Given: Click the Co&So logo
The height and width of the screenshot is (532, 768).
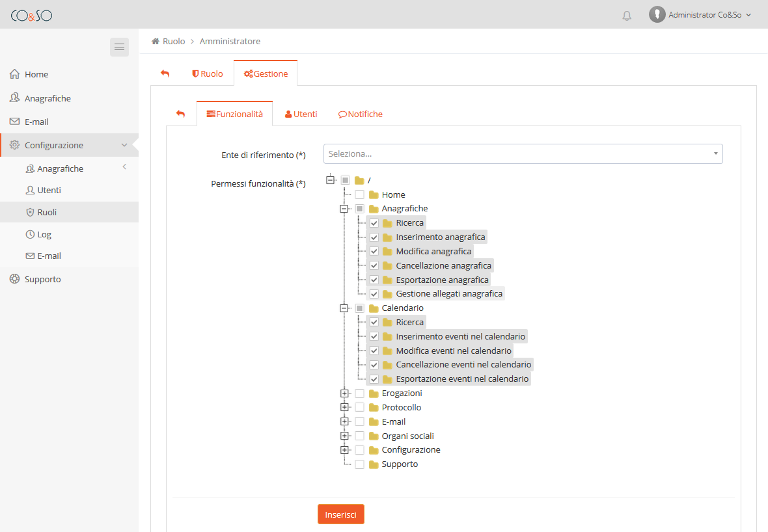Looking at the screenshot, I should 31,16.
